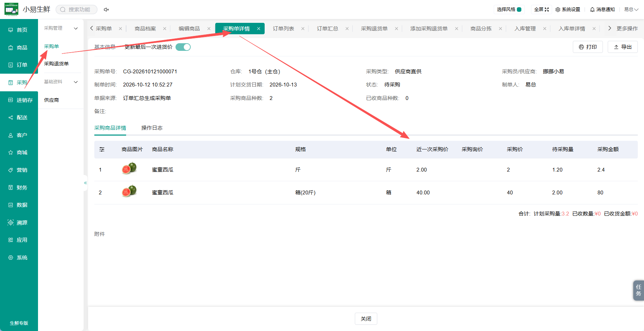Click the 打印 print button

[588, 47]
